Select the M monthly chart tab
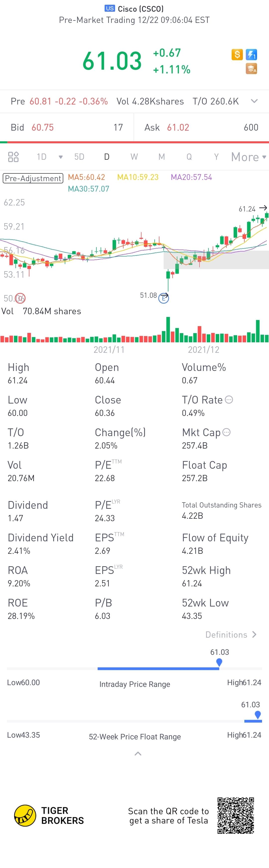Image resolution: width=269 pixels, height=868 pixels. tap(162, 157)
